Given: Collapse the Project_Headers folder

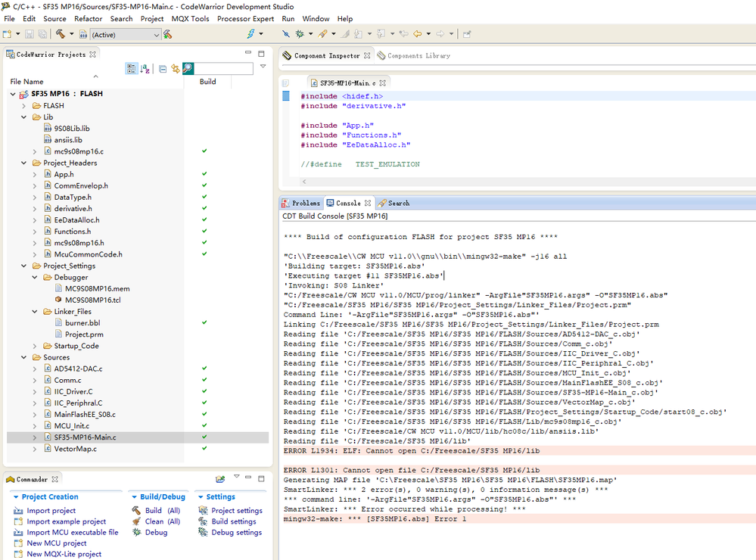Looking at the screenshot, I should pyautogui.click(x=25, y=163).
